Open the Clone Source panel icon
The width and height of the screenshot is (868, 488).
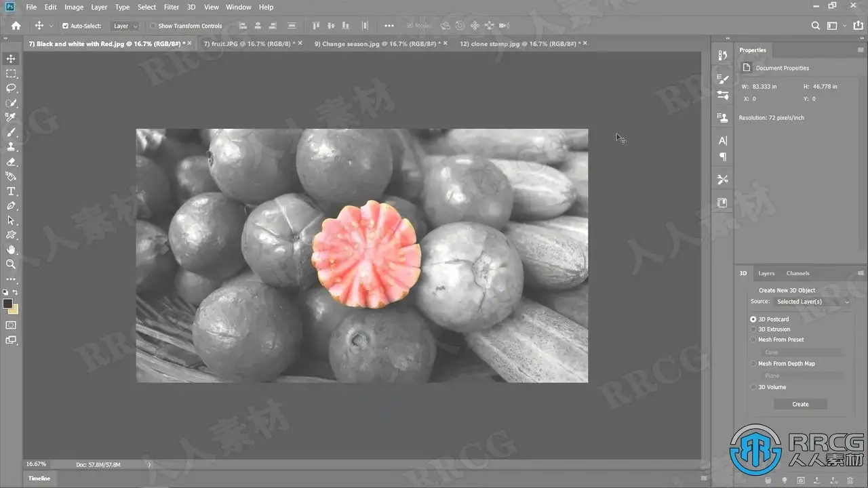[722, 117]
